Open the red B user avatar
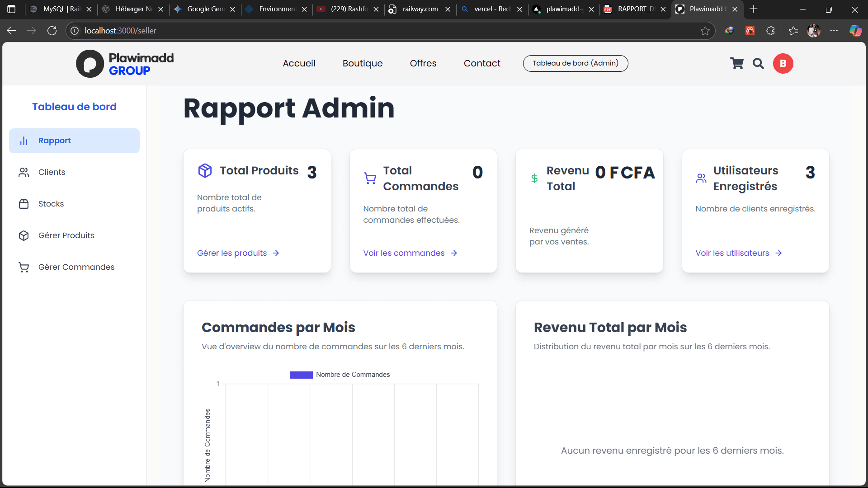This screenshot has height=488, width=868. (x=783, y=64)
